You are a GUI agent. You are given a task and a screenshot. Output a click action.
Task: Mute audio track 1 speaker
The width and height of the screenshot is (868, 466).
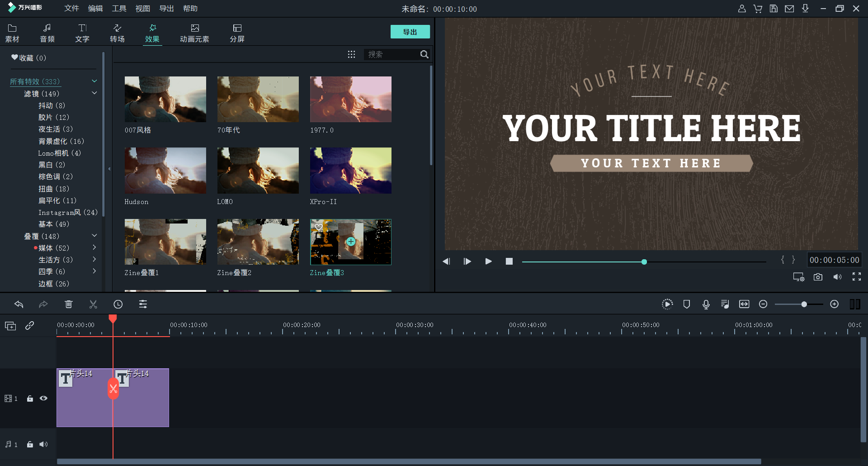(43, 444)
